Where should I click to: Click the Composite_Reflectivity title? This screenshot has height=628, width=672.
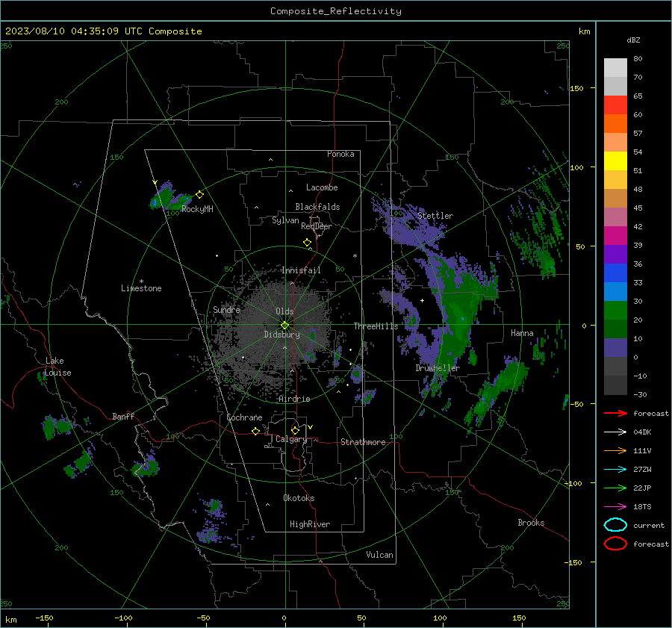tap(336, 11)
